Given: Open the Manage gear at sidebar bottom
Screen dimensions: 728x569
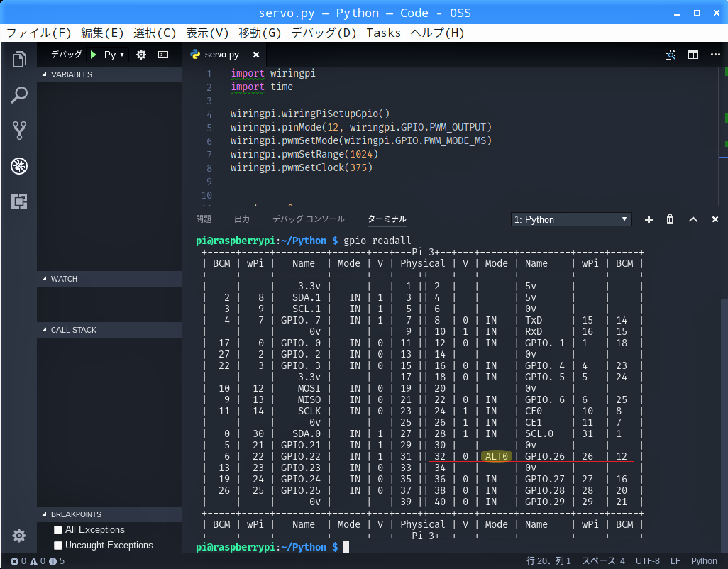Looking at the screenshot, I should coord(19,536).
